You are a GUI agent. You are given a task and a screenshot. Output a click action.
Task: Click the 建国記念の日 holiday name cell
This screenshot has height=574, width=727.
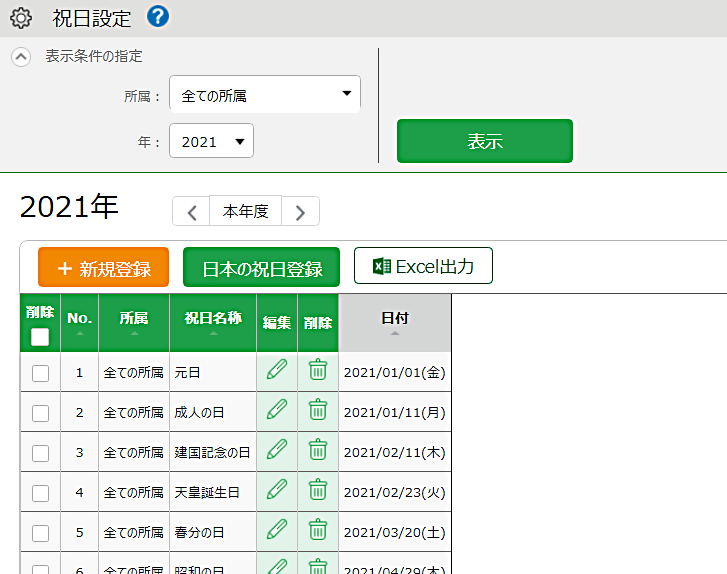pyautogui.click(x=213, y=452)
